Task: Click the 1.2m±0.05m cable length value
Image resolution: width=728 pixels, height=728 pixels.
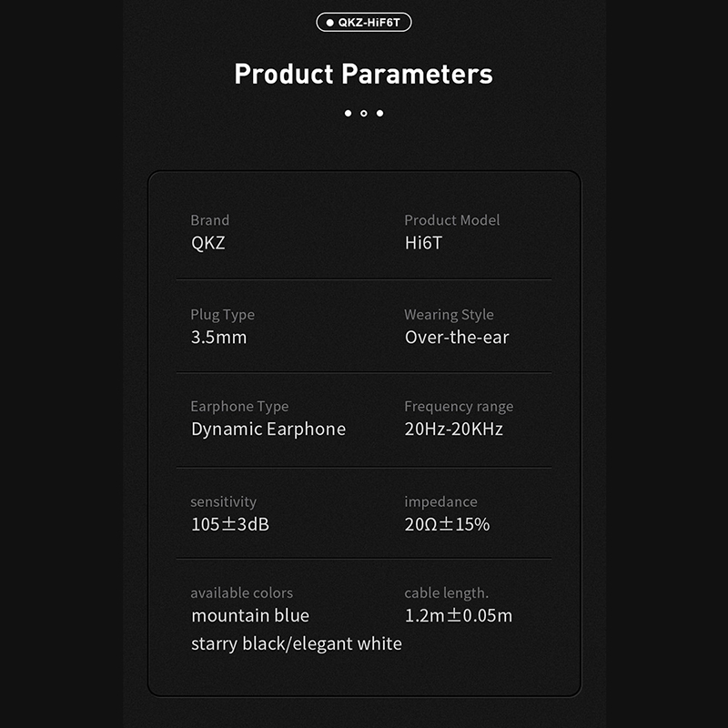Action: pyautogui.click(x=459, y=616)
